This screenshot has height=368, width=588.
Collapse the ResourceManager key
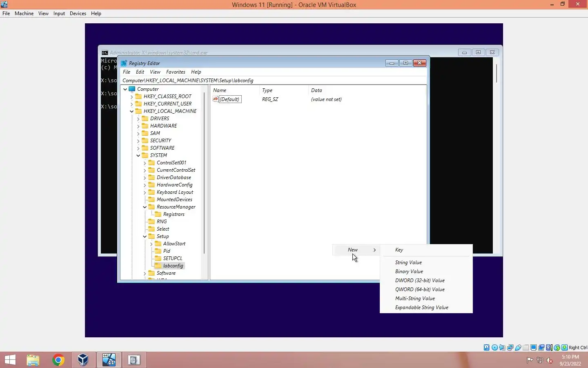pyautogui.click(x=145, y=207)
